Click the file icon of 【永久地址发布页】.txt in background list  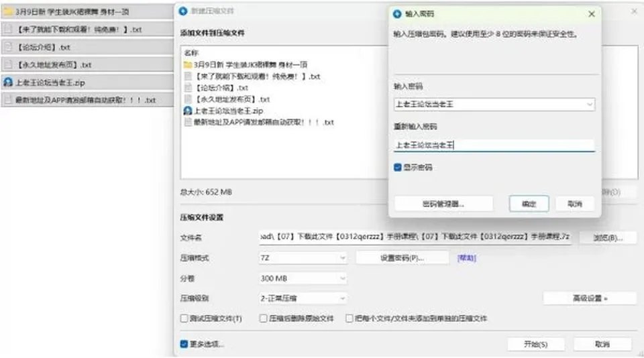pyautogui.click(x=8, y=64)
